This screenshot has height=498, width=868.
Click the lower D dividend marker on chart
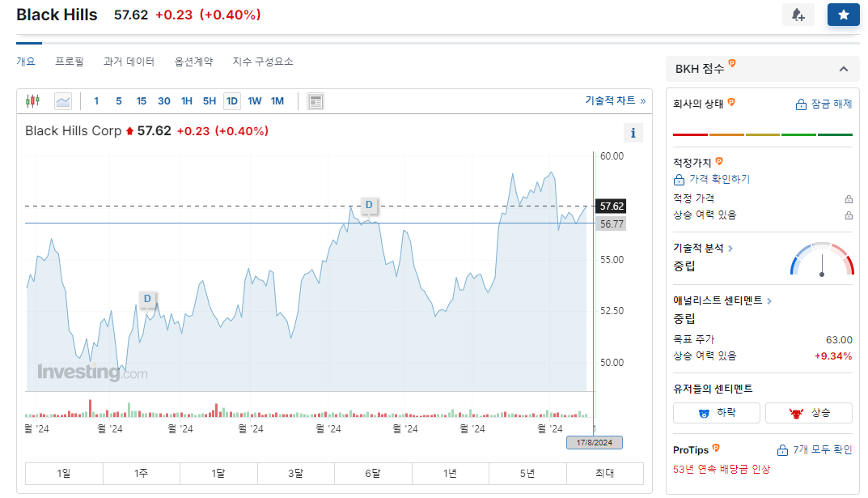pyautogui.click(x=147, y=299)
